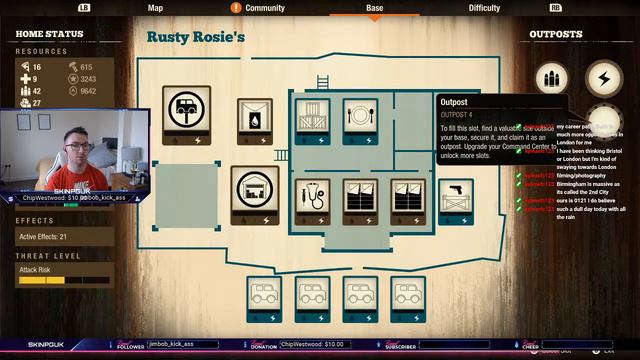Click the THREAT LEVEL section label
The width and height of the screenshot is (640, 360).
48,256
